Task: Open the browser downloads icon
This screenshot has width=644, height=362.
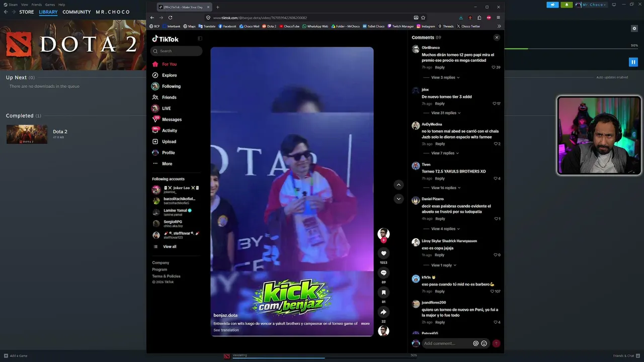Action: (x=460, y=18)
